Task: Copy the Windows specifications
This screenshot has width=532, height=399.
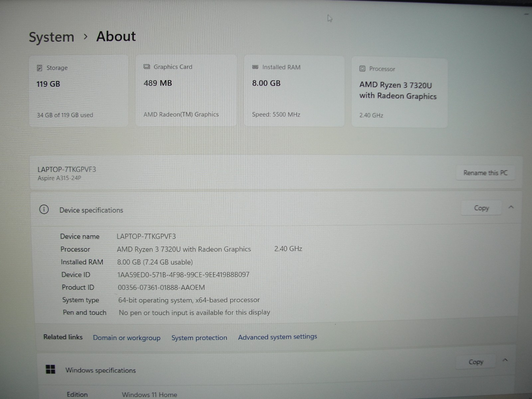Action: point(476,362)
